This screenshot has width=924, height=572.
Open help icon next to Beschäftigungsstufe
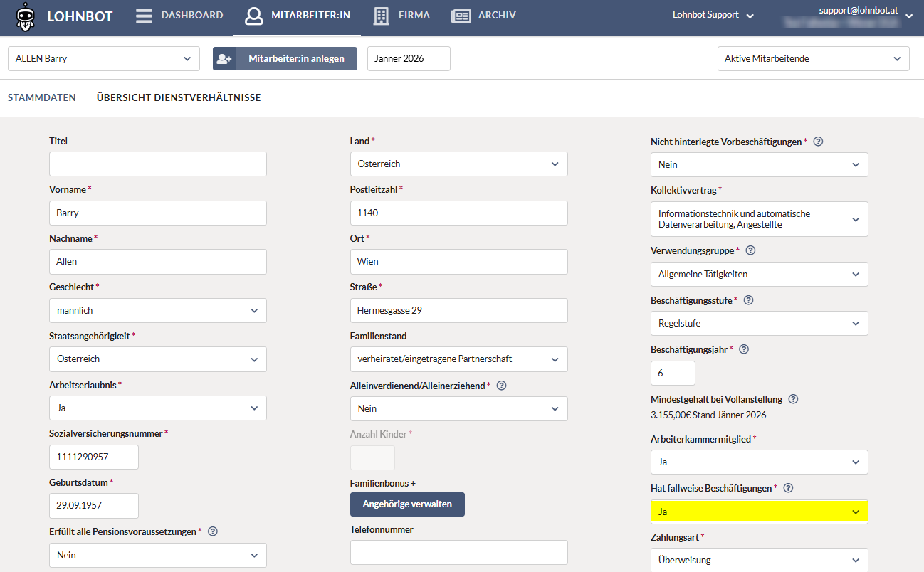click(748, 300)
